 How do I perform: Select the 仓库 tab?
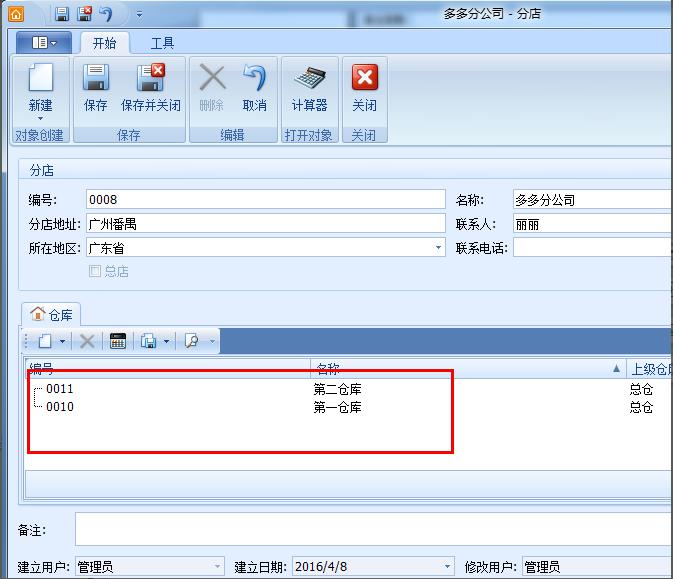tap(52, 314)
